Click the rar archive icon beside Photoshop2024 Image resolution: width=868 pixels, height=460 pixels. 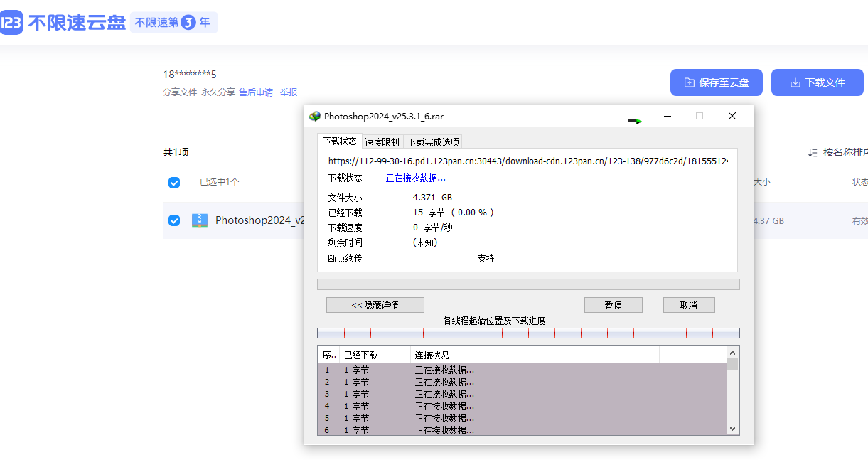(x=199, y=220)
